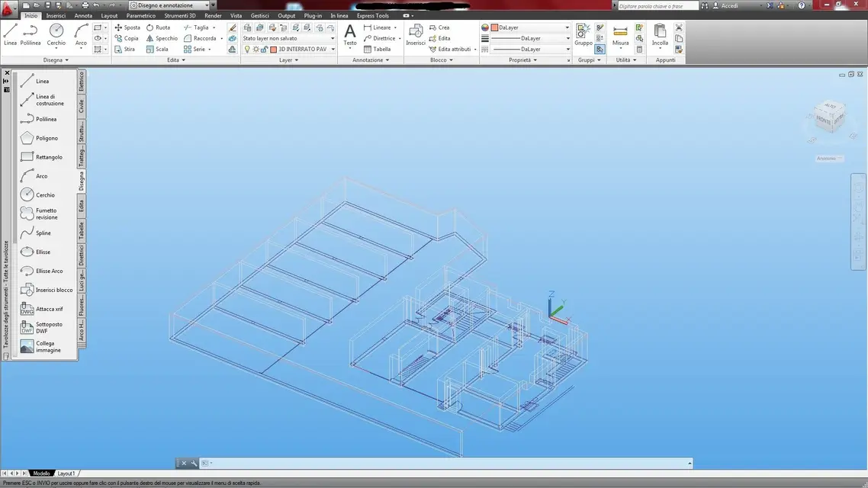Click the cut scissors icon in Appunti
The height and width of the screenshot is (488, 868).
pos(680,27)
